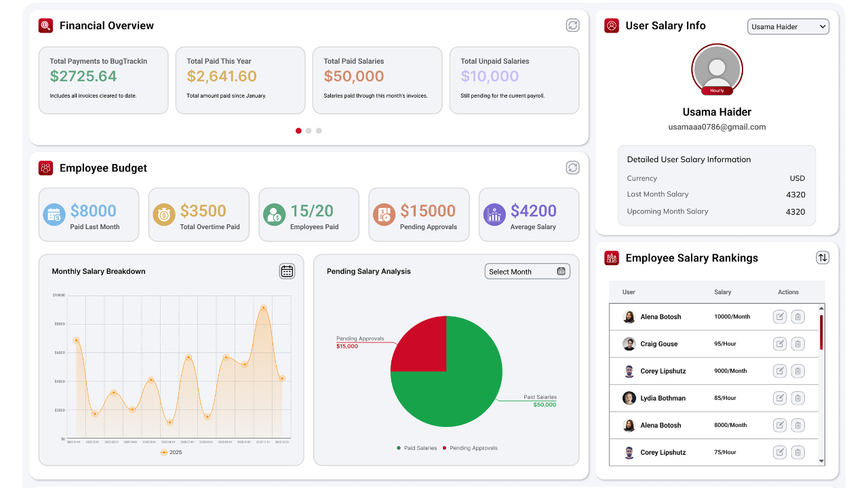868x488 pixels.
Task: Open the Usama Haider user dropdown
Action: pos(788,26)
